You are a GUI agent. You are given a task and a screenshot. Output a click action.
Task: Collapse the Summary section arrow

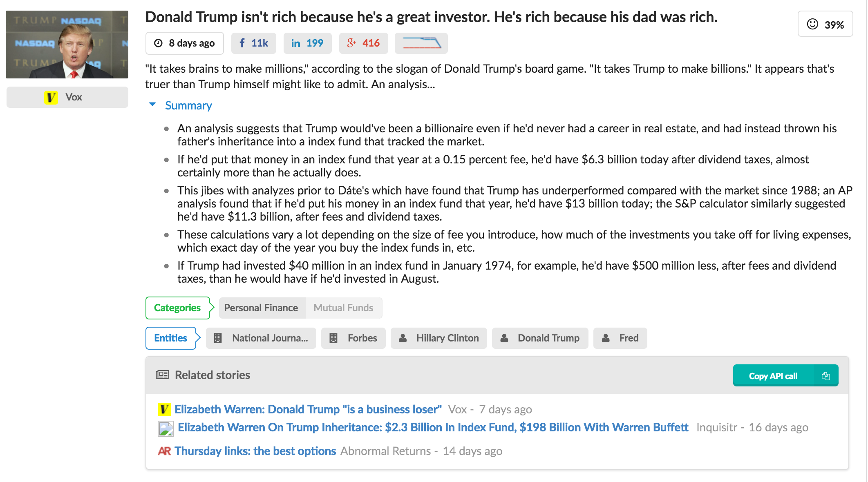(152, 105)
